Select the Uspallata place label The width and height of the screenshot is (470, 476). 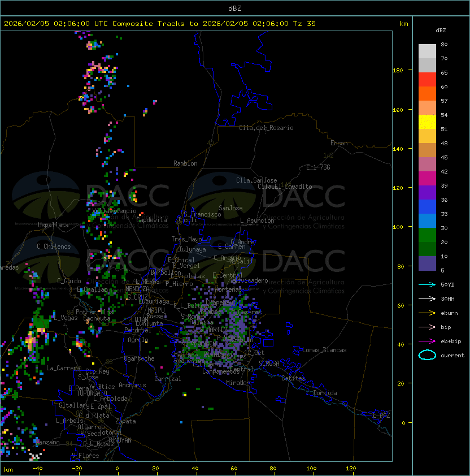53,225
